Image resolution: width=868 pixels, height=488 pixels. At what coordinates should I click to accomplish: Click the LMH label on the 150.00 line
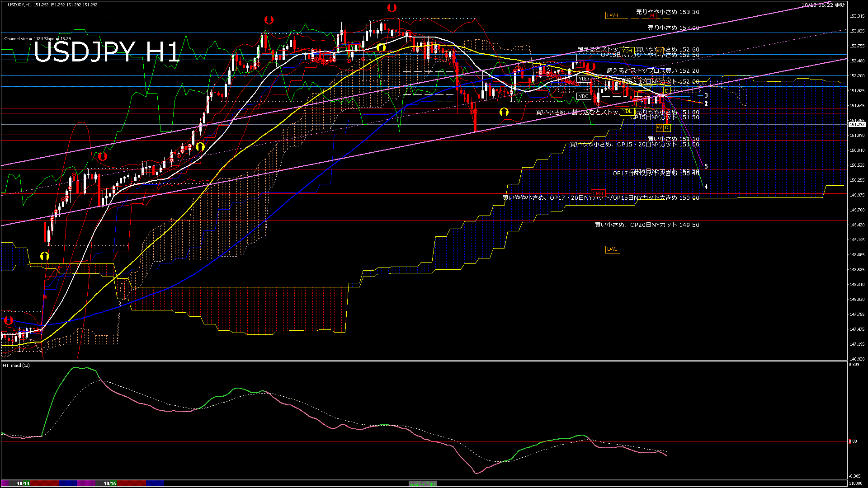[598, 193]
